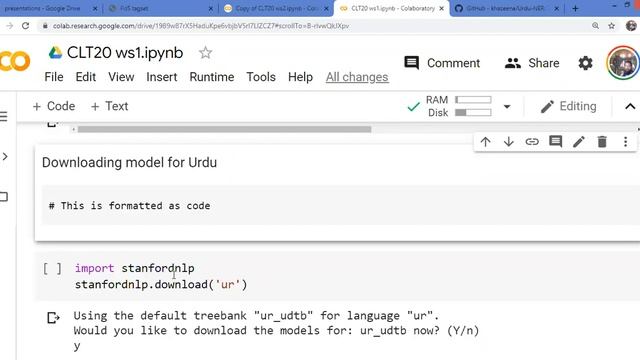Reload the browser page
The image size is (640, 360).
click(25, 26)
